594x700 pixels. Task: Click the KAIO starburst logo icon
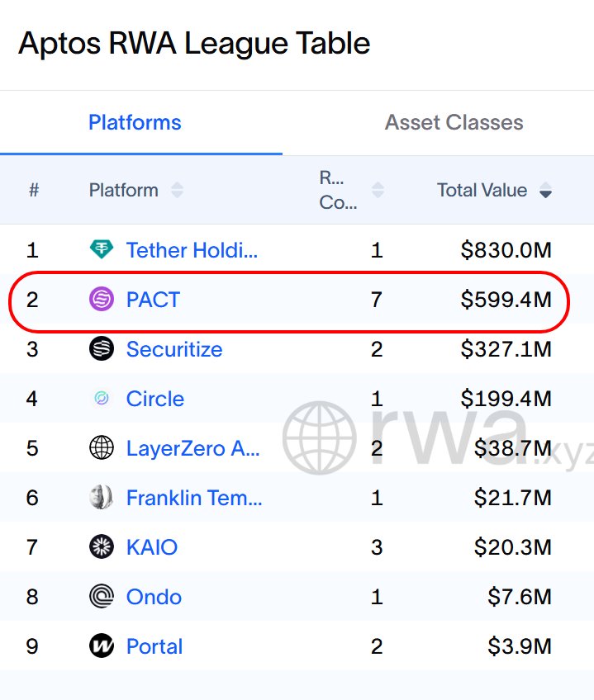[x=101, y=547]
